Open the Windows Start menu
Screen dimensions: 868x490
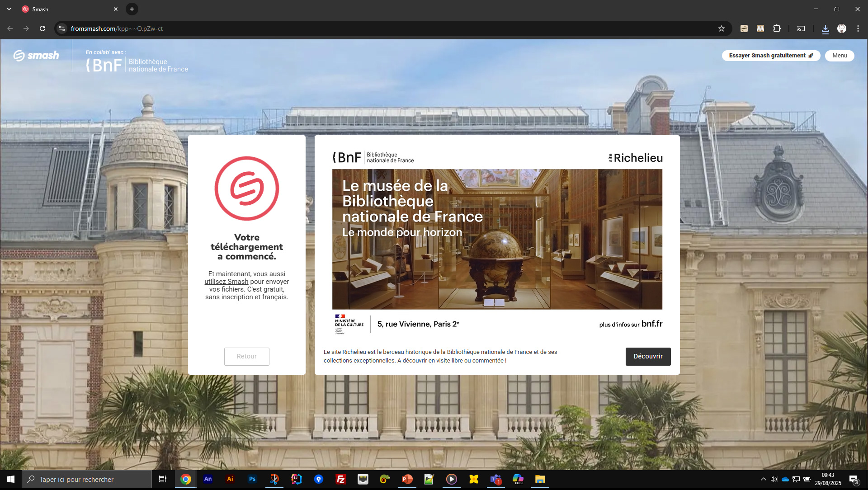click(11, 479)
